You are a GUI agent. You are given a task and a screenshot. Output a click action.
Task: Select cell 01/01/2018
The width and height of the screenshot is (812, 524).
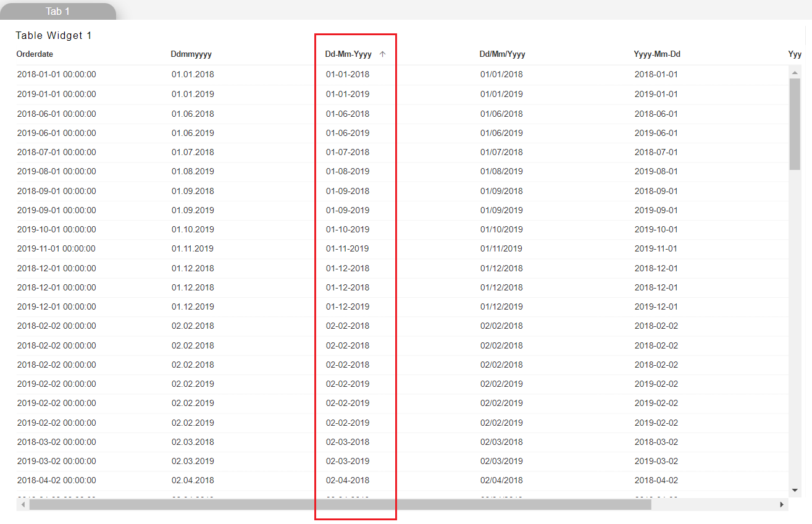[501, 75]
